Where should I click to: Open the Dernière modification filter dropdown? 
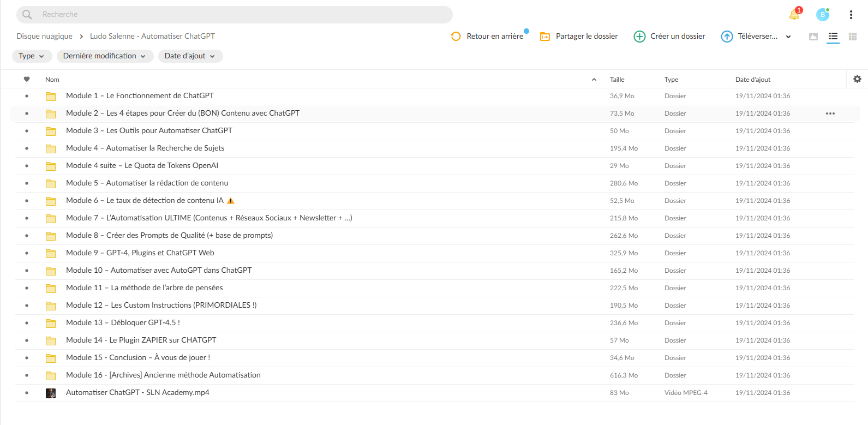(105, 56)
